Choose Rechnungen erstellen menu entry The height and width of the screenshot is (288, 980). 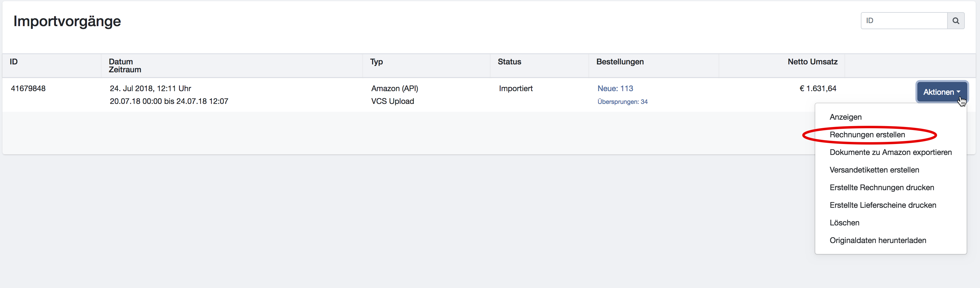pyautogui.click(x=867, y=135)
